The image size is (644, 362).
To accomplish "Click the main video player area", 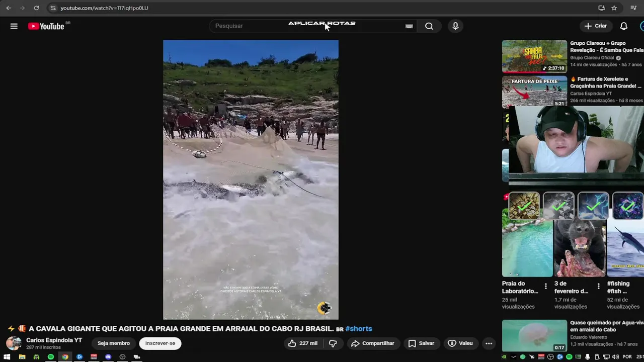I will tap(251, 179).
